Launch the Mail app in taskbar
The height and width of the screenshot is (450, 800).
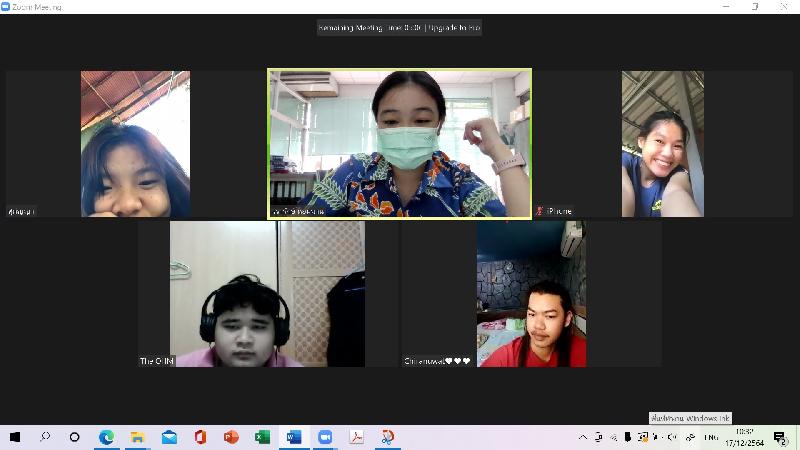click(169, 437)
